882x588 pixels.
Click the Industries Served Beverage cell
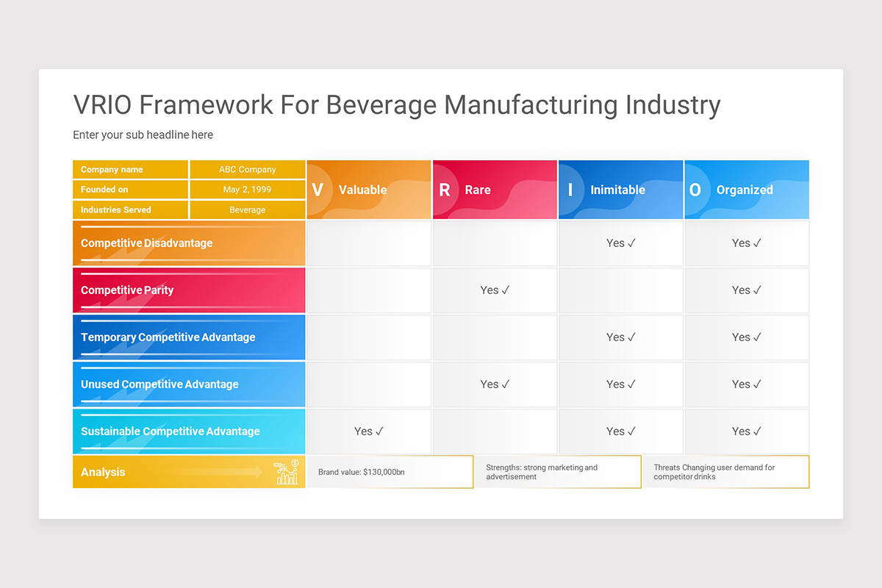(x=247, y=209)
